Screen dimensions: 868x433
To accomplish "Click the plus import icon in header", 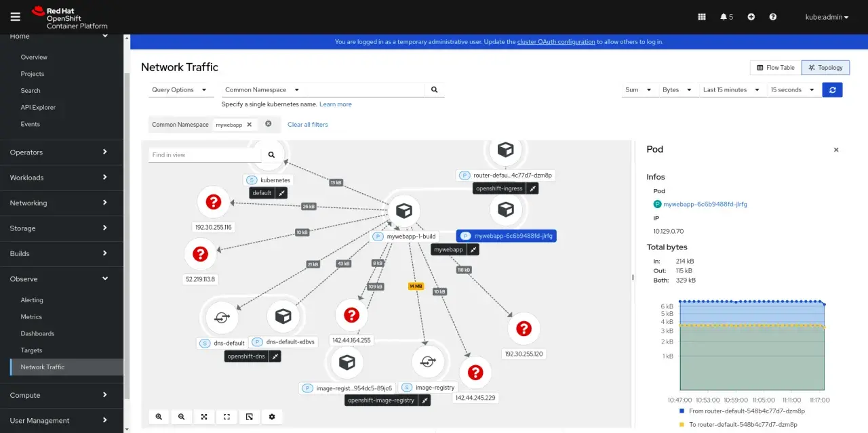I will 751,17.
